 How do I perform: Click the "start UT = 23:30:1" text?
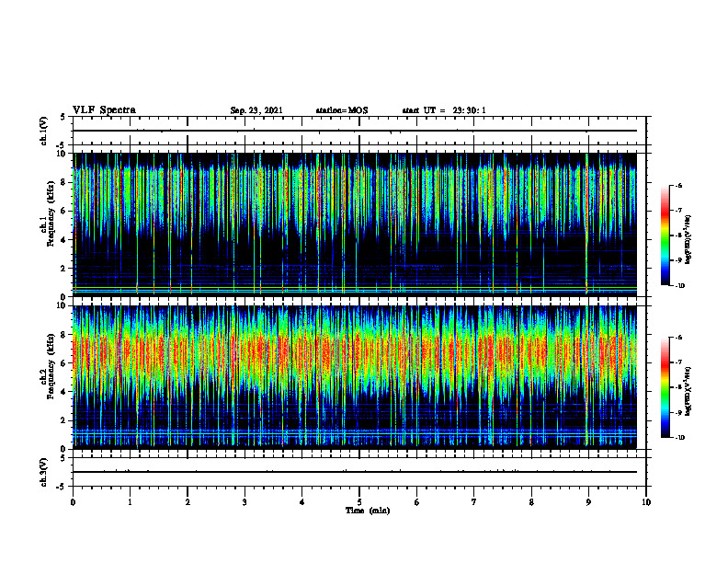coord(444,110)
